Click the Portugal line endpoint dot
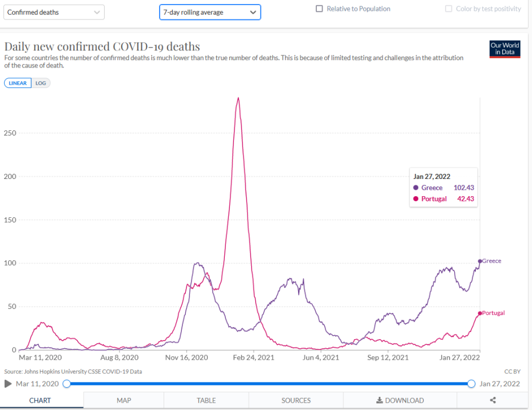The width and height of the screenshot is (532, 410). point(480,313)
